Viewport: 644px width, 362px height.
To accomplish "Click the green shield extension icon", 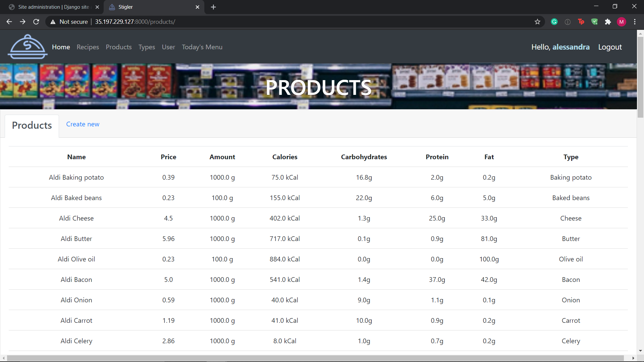I will 594,22.
